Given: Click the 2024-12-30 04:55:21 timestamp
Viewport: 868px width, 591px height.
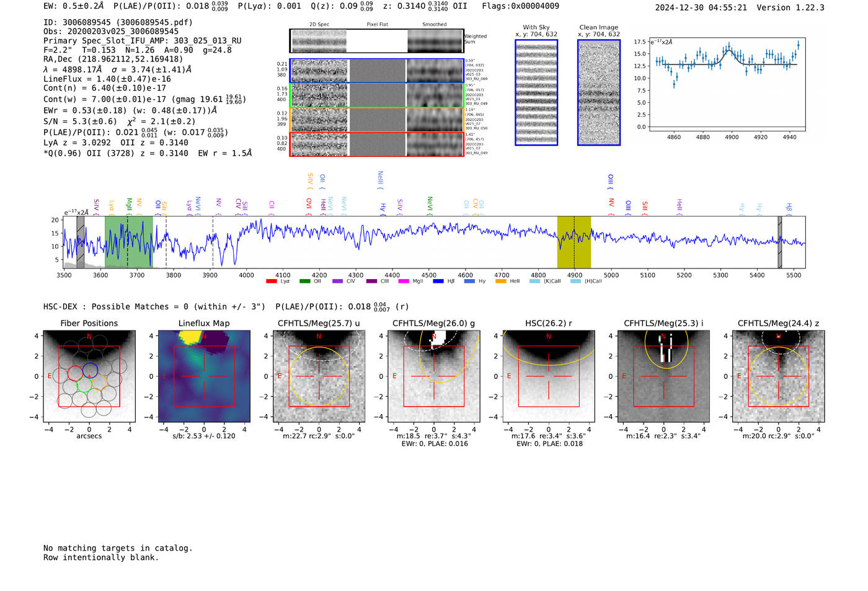Looking at the screenshot, I should point(701,7).
